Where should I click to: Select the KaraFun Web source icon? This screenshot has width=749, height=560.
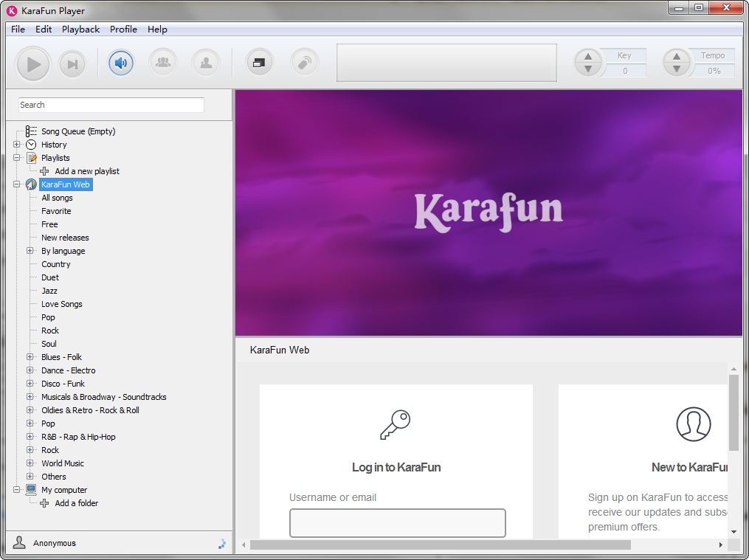click(x=30, y=184)
